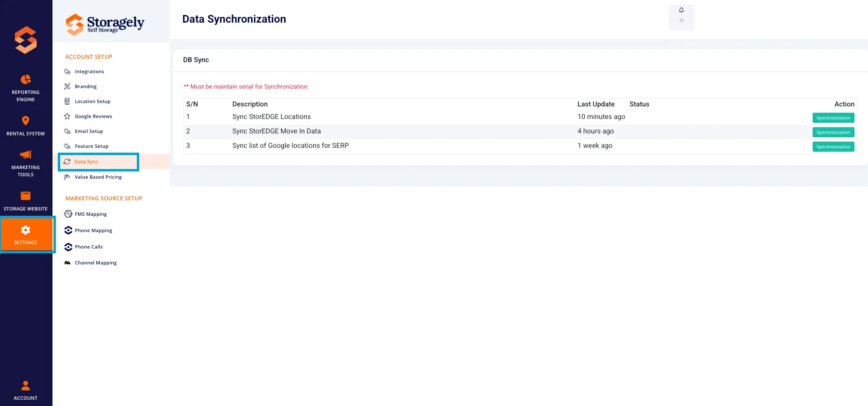Open Settings gear in sidebar
This screenshot has width=868, height=406.
(x=26, y=230)
